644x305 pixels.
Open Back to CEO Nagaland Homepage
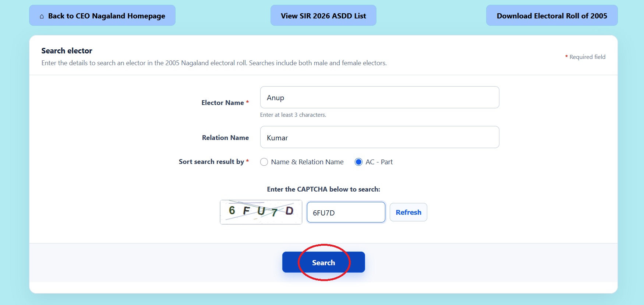point(102,15)
